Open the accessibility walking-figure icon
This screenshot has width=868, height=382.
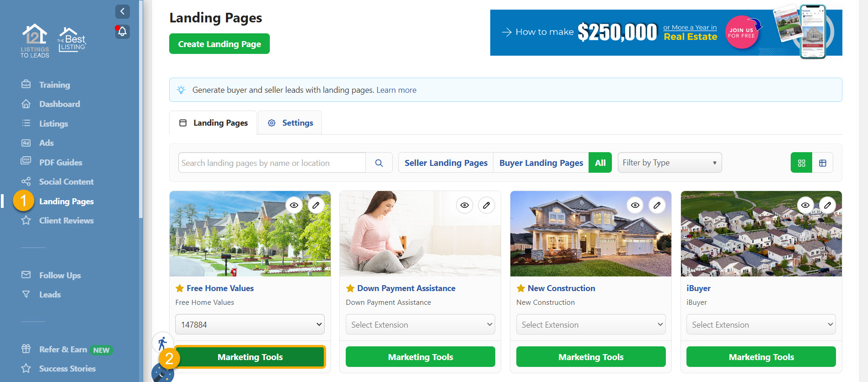click(x=162, y=343)
